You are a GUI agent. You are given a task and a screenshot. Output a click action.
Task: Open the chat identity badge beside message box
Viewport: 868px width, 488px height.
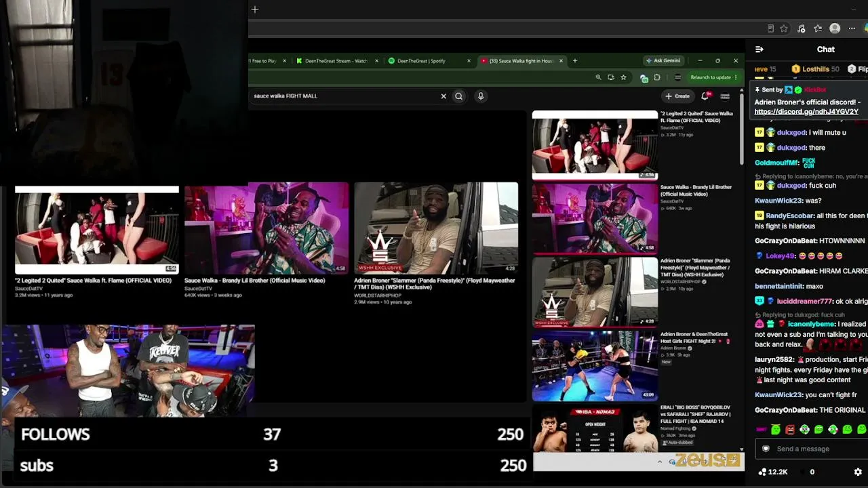tap(766, 449)
